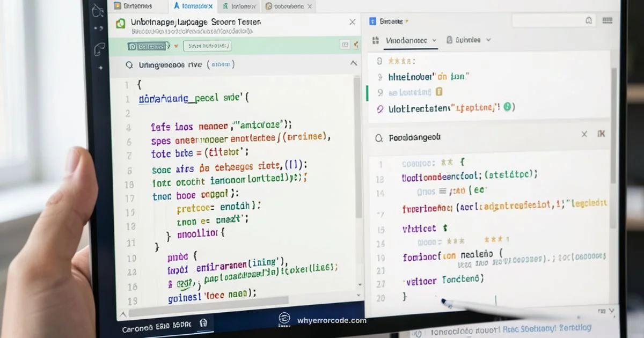Click the vertical scrollbar of the left code editor
644x338 pixels.
[357, 150]
